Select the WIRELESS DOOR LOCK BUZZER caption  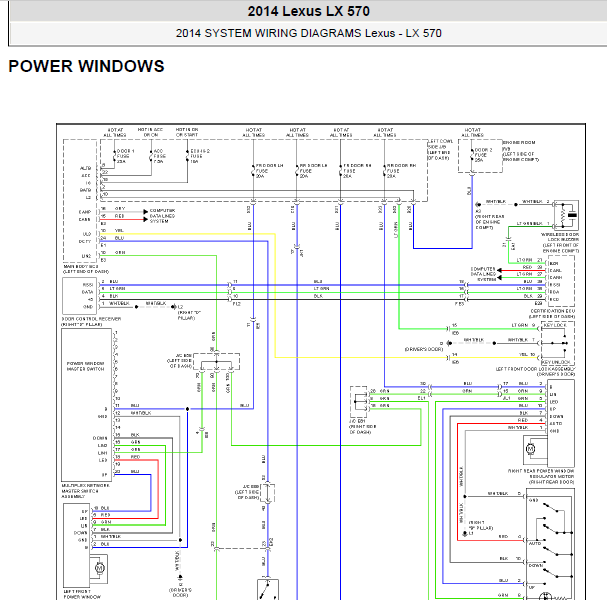coord(560,243)
